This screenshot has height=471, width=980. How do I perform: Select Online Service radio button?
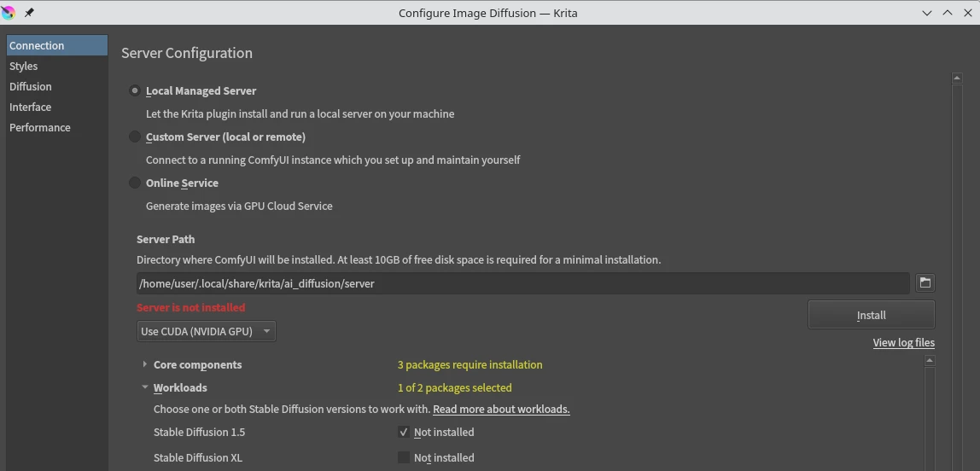pyautogui.click(x=134, y=183)
